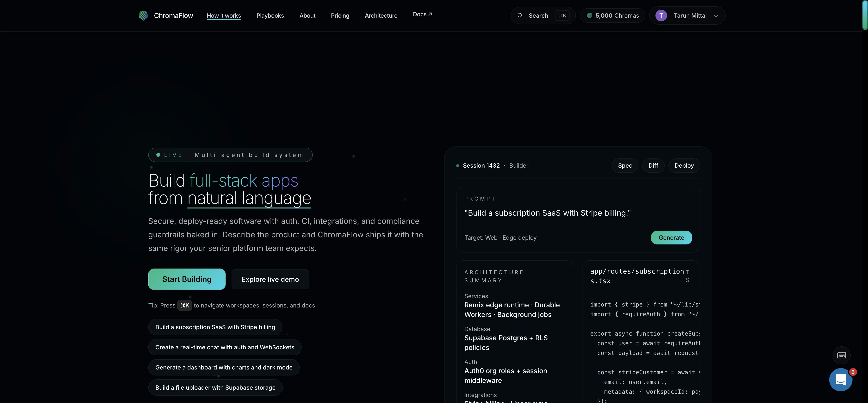Switch to the Diff view
This screenshot has width=868, height=403.
click(653, 165)
